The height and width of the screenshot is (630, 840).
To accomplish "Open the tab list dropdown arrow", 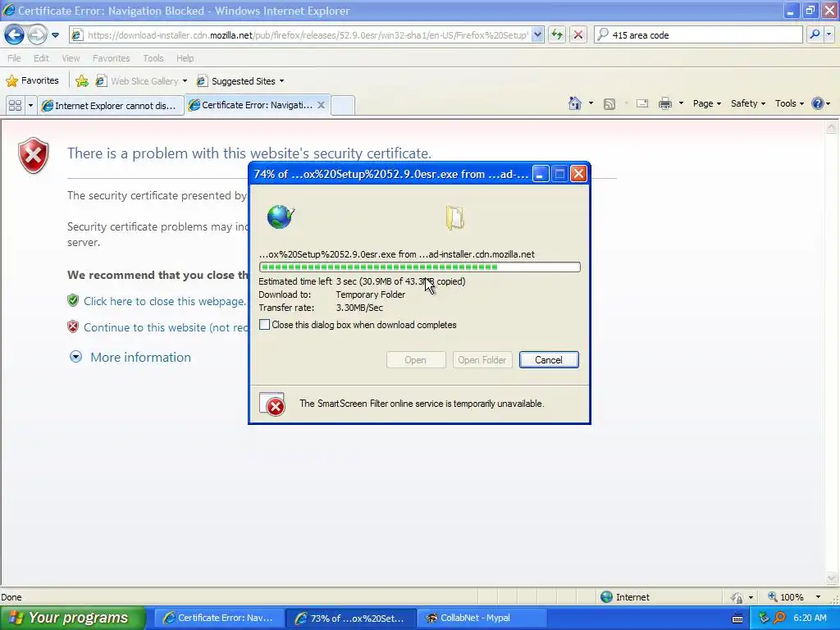I will (30, 105).
